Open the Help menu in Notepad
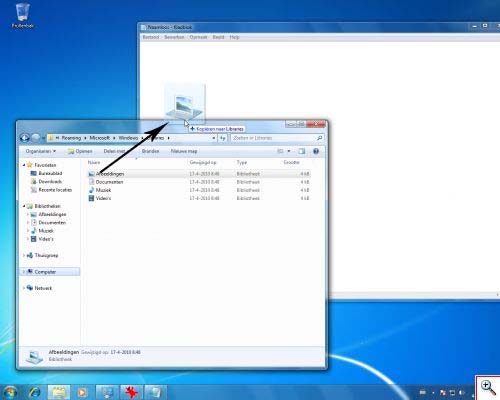 [x=234, y=37]
